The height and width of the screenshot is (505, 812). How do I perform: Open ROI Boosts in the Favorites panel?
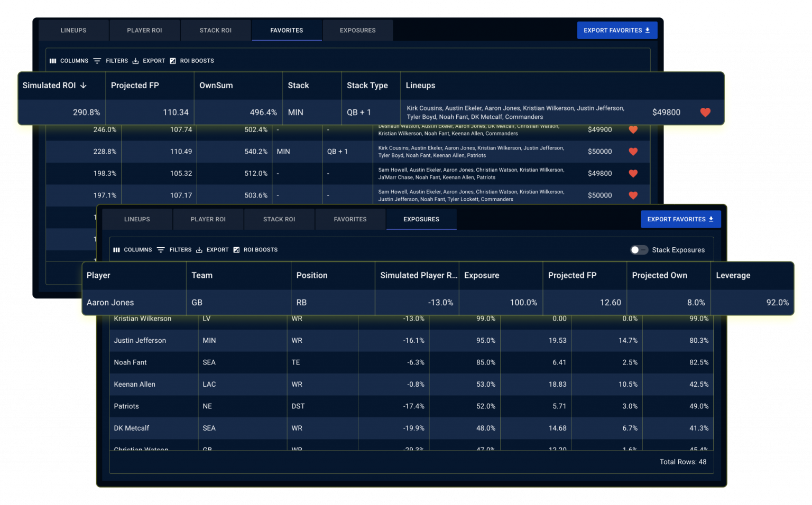coord(191,60)
